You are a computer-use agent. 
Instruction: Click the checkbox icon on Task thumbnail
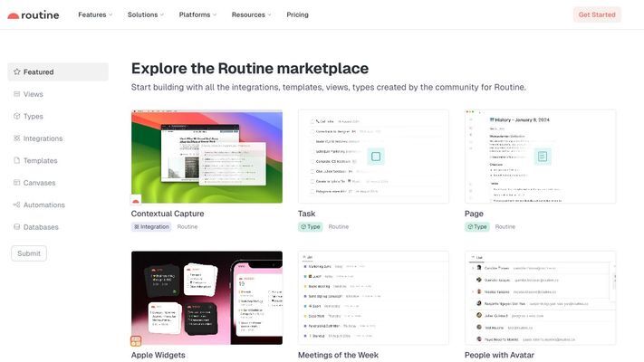coord(376,157)
